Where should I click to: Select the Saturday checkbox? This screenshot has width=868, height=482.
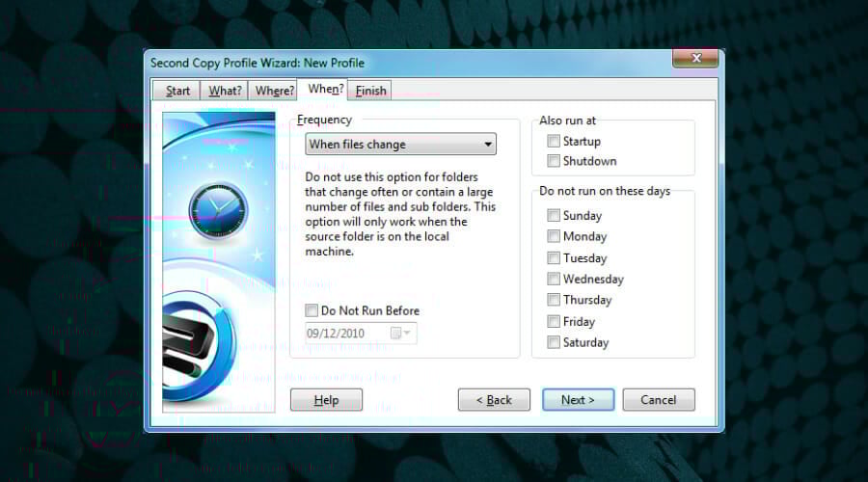click(x=554, y=342)
